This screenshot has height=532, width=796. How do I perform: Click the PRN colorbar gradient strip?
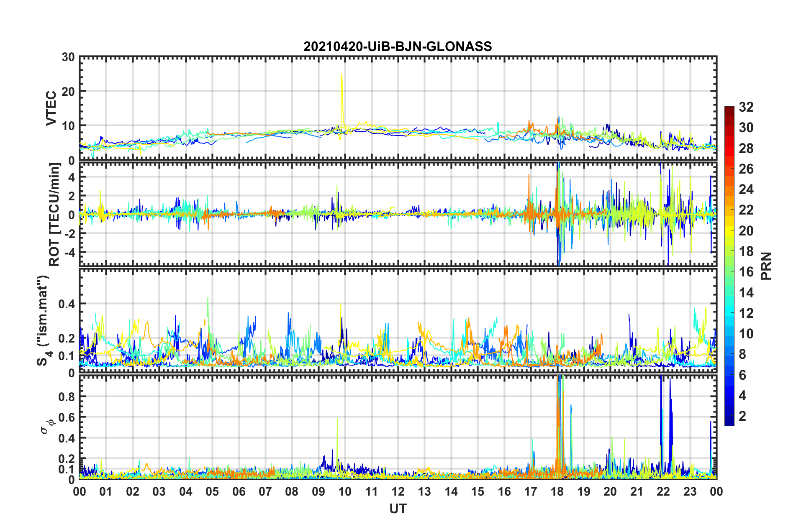coord(729,266)
